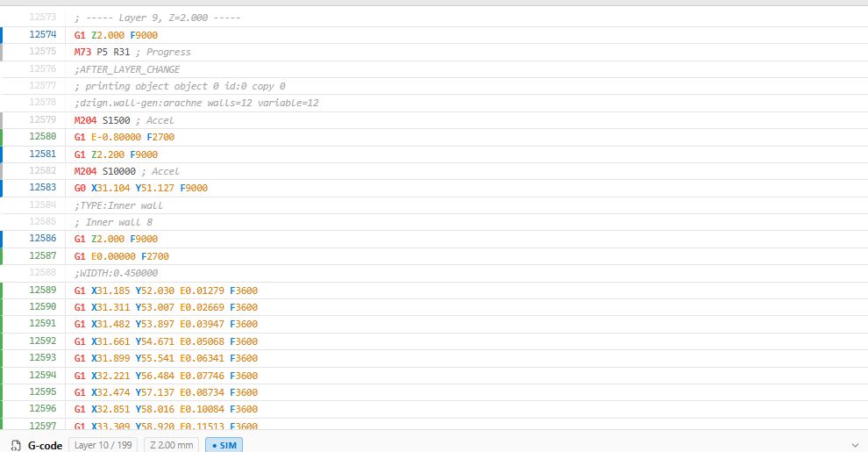This screenshot has height=452, width=868.
Task: Select line number 12589
Action: (x=43, y=290)
